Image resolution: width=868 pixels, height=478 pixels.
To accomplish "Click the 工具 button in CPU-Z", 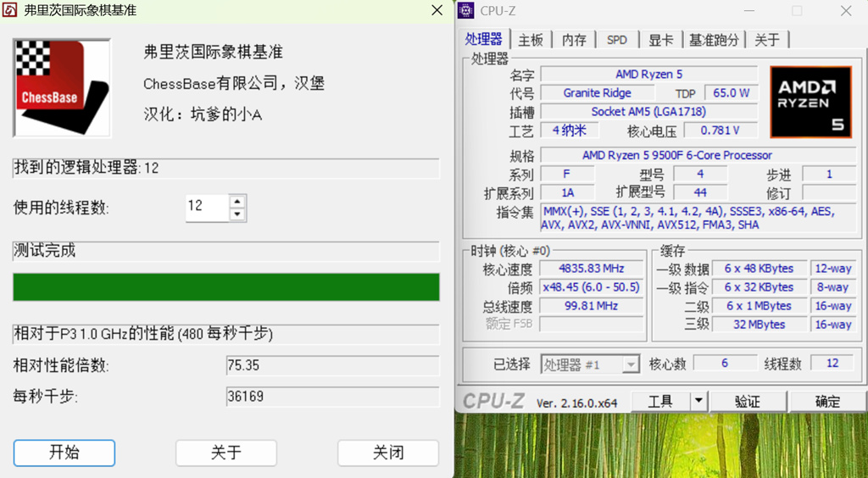I will point(660,402).
